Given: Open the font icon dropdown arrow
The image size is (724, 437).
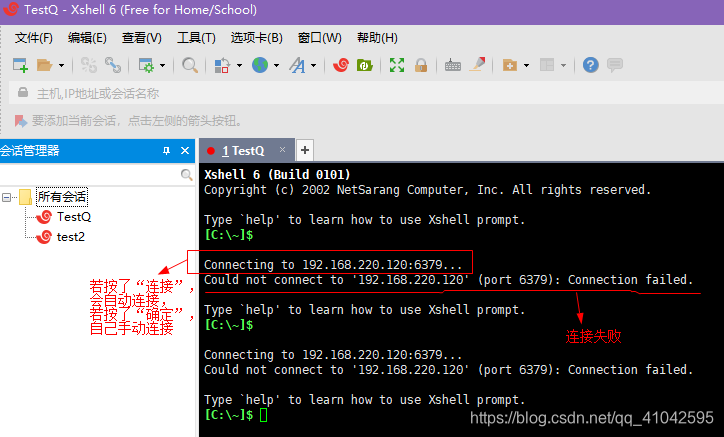Looking at the screenshot, I should click(x=313, y=66).
